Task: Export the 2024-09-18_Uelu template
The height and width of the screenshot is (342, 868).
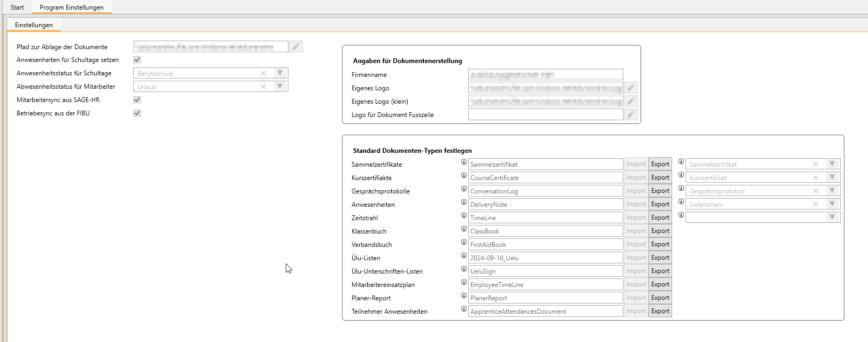Action: [x=660, y=258]
